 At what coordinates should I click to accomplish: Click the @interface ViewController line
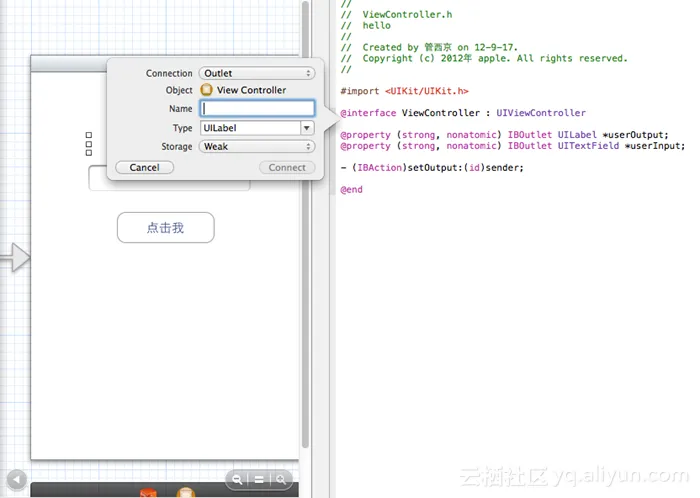[x=463, y=113]
